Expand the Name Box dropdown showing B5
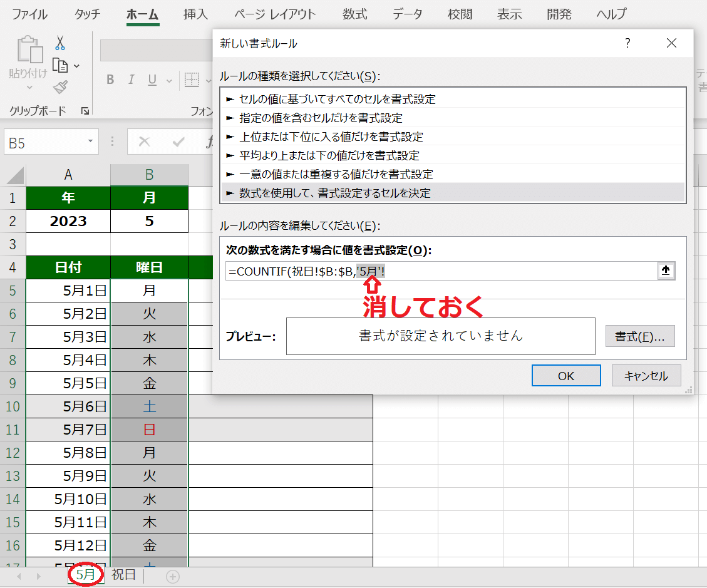 click(91, 142)
